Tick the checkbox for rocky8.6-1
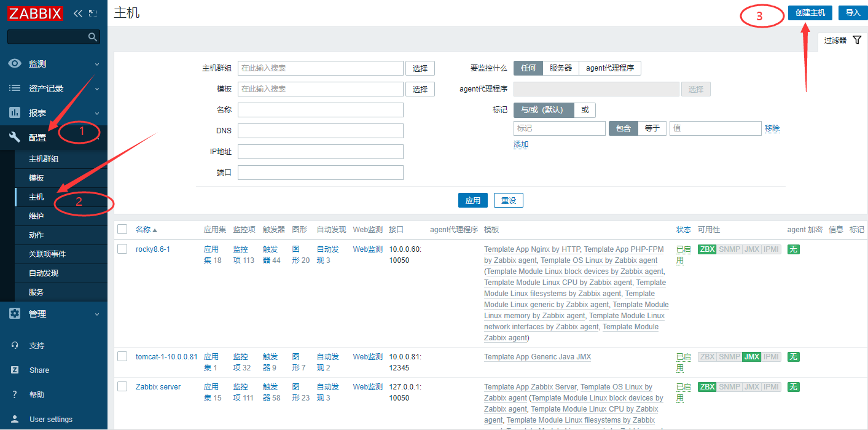This screenshot has height=430, width=868. click(122, 249)
